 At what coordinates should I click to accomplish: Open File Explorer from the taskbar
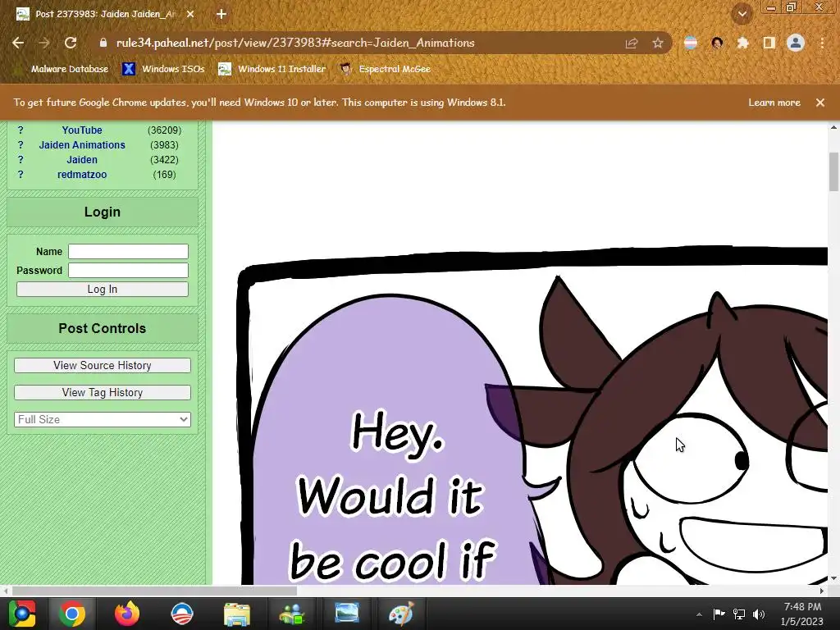pos(237,614)
